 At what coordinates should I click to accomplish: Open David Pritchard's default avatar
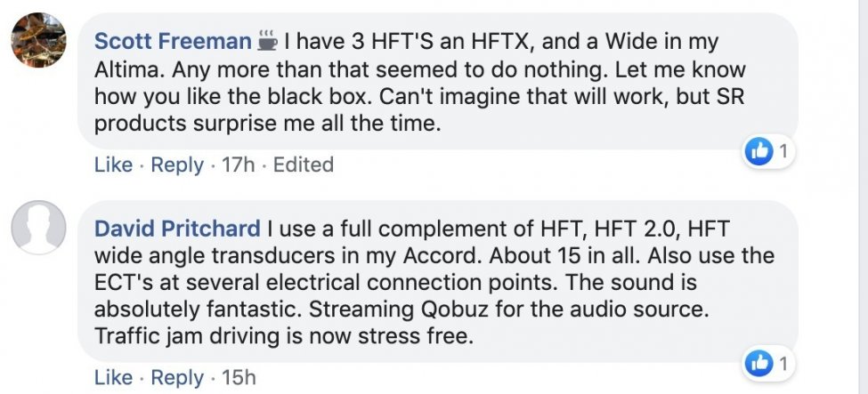pos(38,228)
